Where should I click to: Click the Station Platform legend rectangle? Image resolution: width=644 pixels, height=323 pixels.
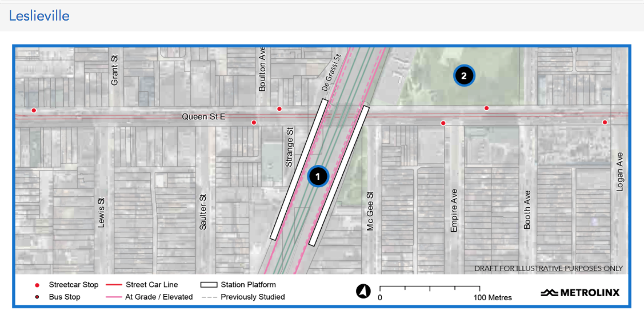[209, 285]
